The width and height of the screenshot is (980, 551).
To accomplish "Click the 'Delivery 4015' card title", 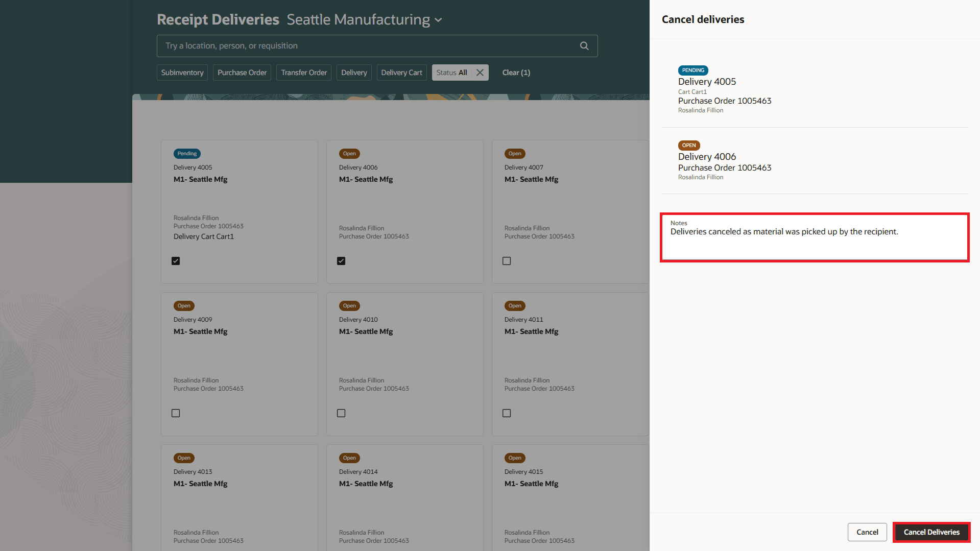I will coord(524,472).
